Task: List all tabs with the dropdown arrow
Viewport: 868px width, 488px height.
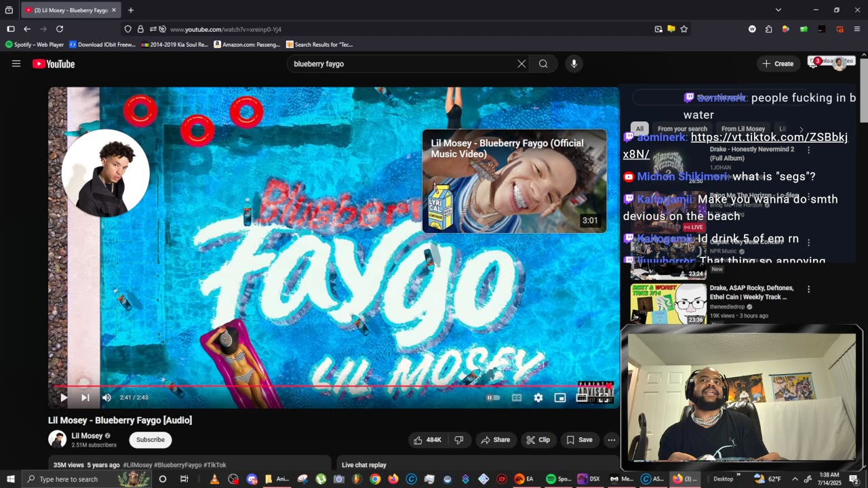Action: pos(778,10)
